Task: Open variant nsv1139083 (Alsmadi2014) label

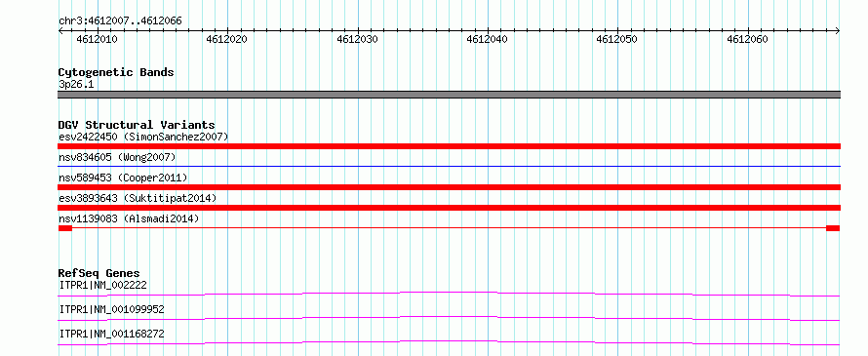Action: pyautogui.click(x=129, y=218)
